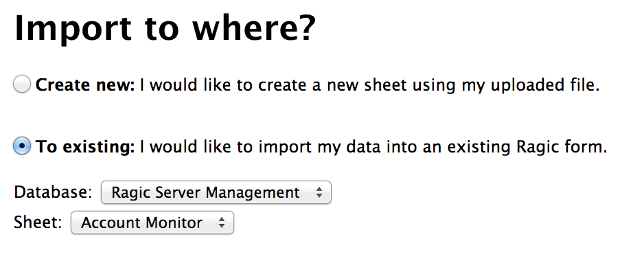644x272 pixels.
Task: Click the bold 'Create new:' label
Action: [x=85, y=85]
